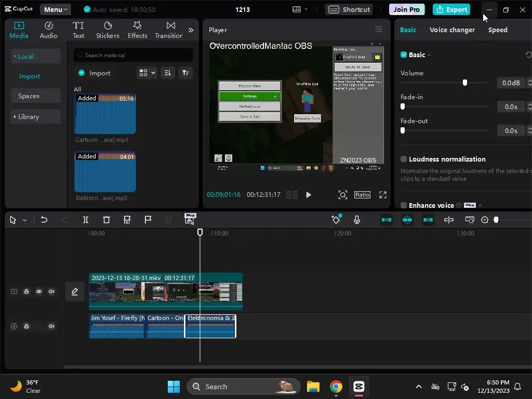Click Join Pro button

(x=406, y=9)
